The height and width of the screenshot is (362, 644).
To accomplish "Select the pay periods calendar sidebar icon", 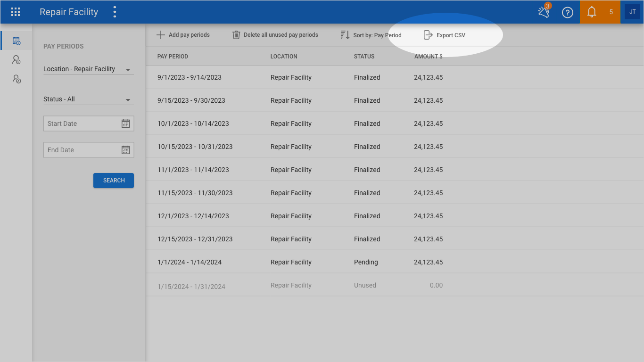I will coord(17,41).
